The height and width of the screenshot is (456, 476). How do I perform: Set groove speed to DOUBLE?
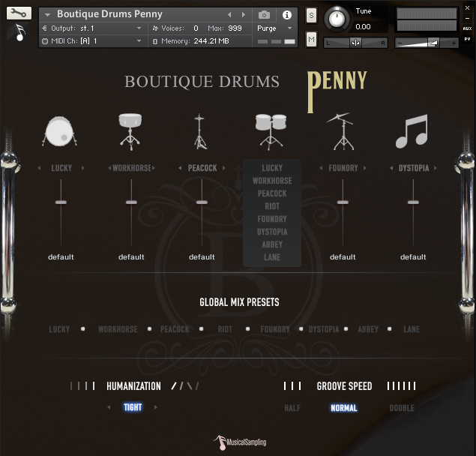coord(402,408)
